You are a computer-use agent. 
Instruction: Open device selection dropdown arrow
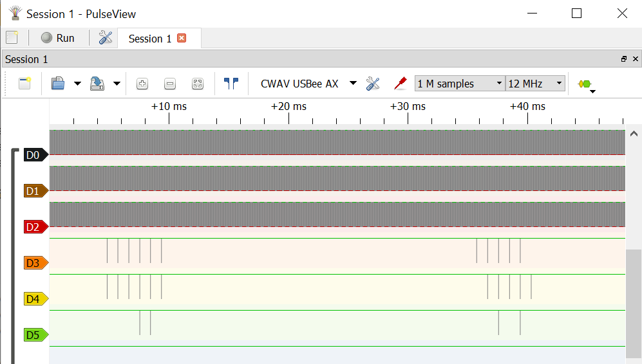[353, 84]
